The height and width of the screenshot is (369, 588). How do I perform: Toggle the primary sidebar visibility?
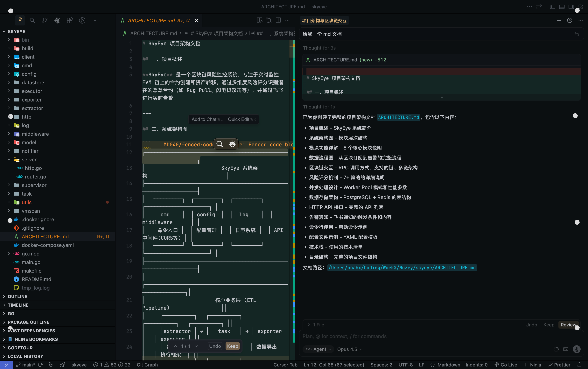552,7
